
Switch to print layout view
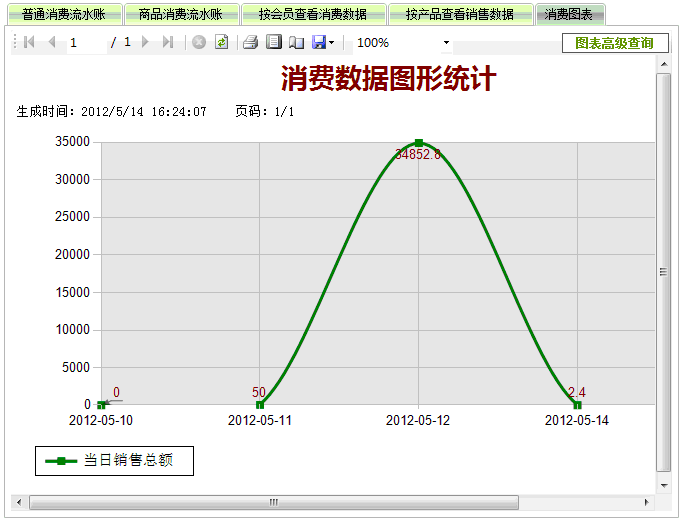pyautogui.click(x=273, y=43)
